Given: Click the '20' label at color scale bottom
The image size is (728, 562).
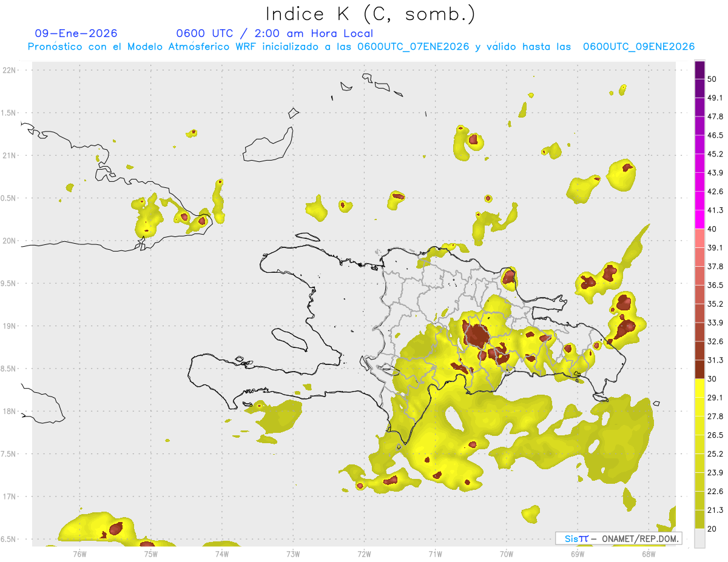Looking at the screenshot, I should tap(712, 529).
